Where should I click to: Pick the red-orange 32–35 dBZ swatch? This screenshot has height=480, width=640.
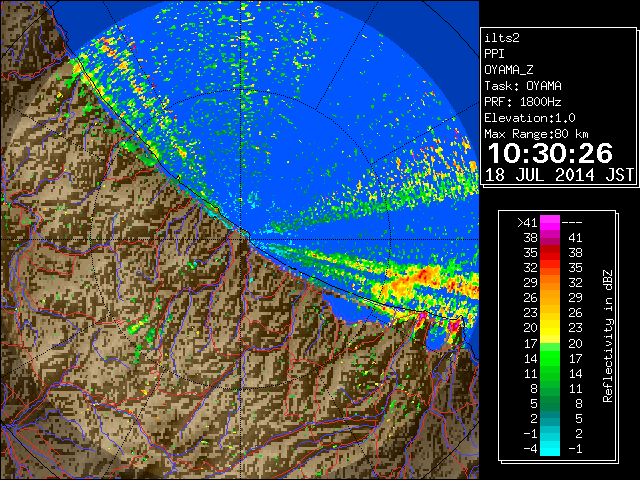[550, 268]
